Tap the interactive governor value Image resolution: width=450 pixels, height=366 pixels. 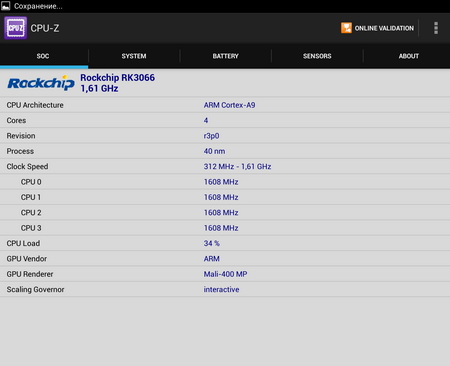pyautogui.click(x=222, y=289)
